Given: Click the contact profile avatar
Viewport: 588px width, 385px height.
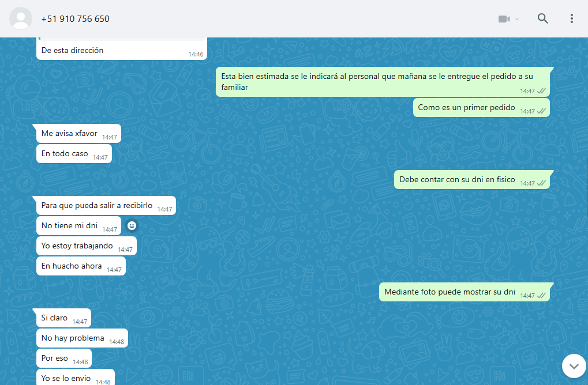Looking at the screenshot, I should point(21,18).
